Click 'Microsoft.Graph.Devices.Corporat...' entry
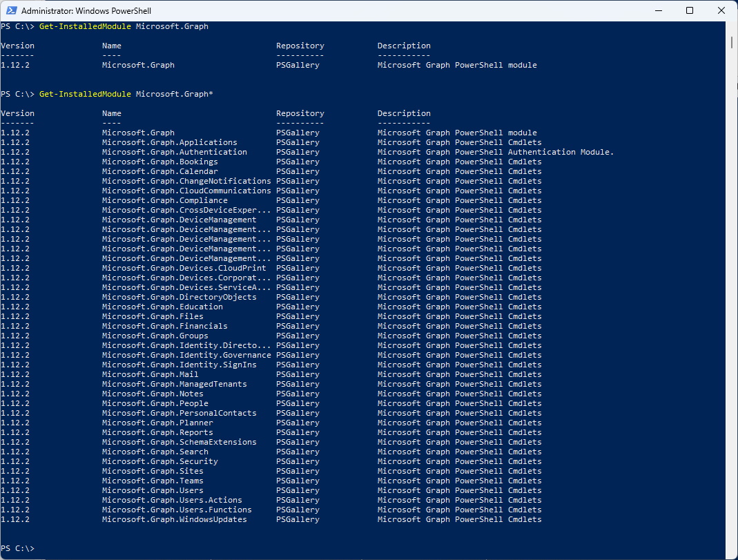The width and height of the screenshot is (738, 560). [x=186, y=278]
